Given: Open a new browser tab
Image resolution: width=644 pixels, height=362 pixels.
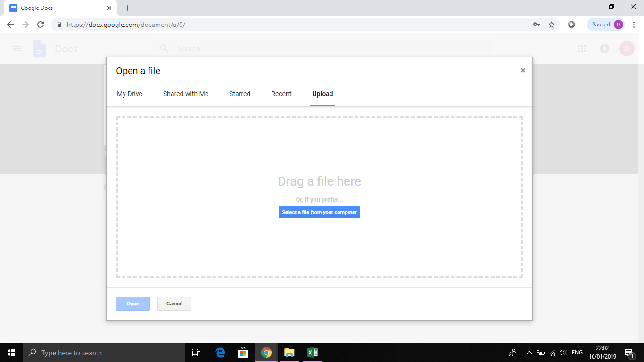Looking at the screenshot, I should tap(127, 8).
